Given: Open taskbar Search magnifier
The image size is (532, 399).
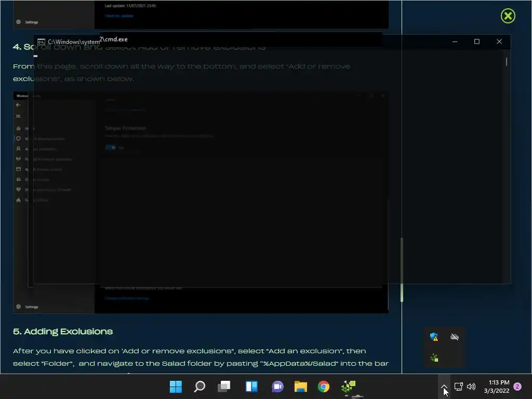Looking at the screenshot, I should pos(199,387).
